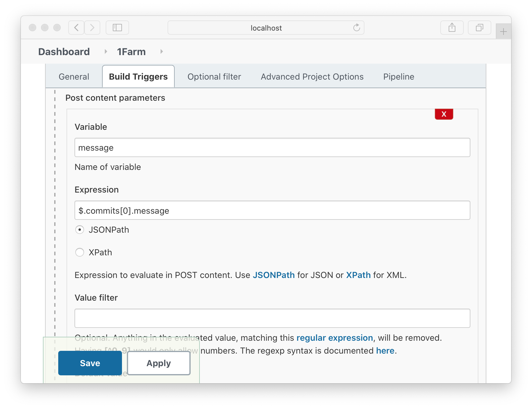Image resolution: width=532 pixels, height=409 pixels.
Task: Click the 'Name of variable' help text
Action: [x=108, y=167]
